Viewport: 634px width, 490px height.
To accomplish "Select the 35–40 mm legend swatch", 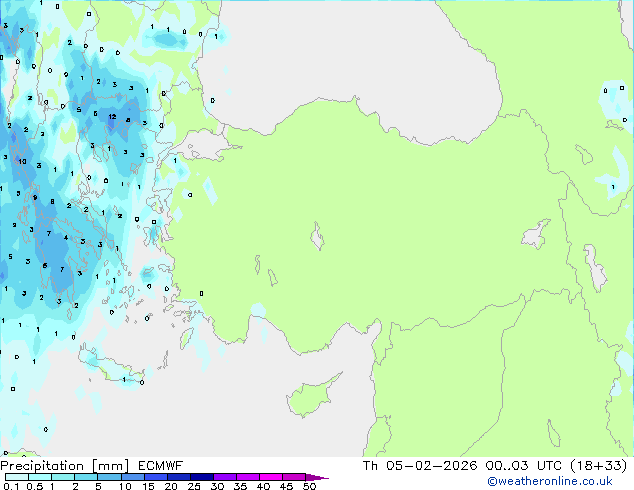I will click(248, 477).
